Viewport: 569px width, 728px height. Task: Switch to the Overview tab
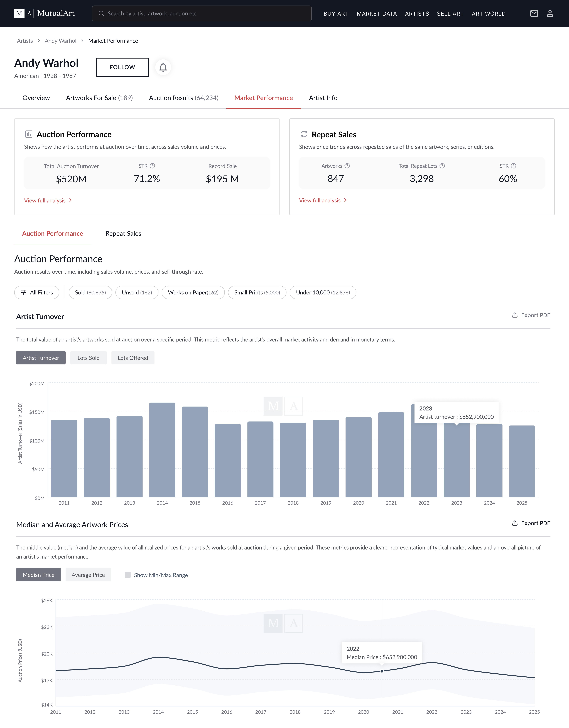36,98
